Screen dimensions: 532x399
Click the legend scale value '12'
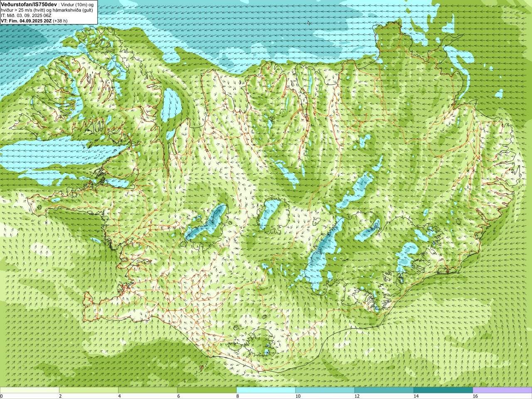[x=357, y=396]
